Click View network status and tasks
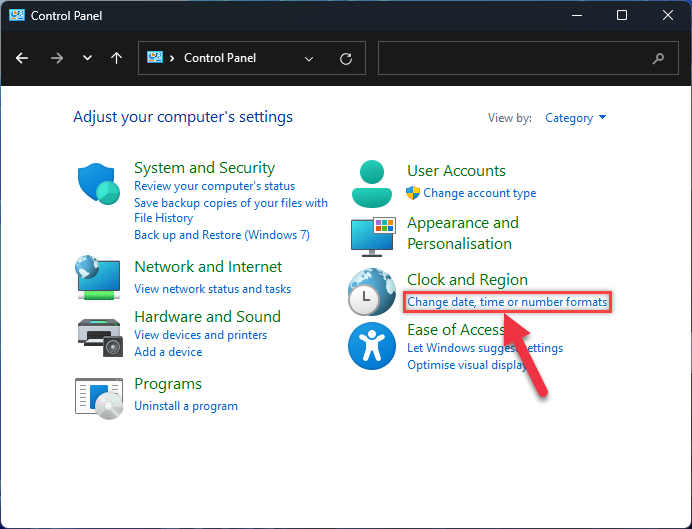This screenshot has width=692, height=529. [x=213, y=289]
